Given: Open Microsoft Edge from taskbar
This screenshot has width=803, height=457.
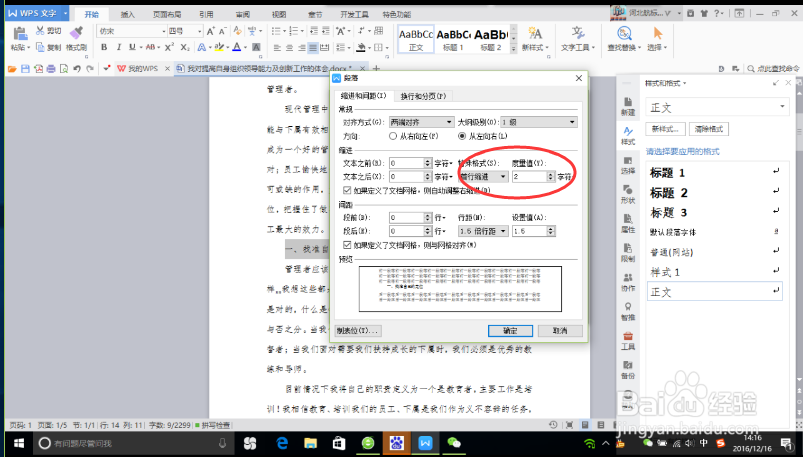Looking at the screenshot, I should click(282, 443).
